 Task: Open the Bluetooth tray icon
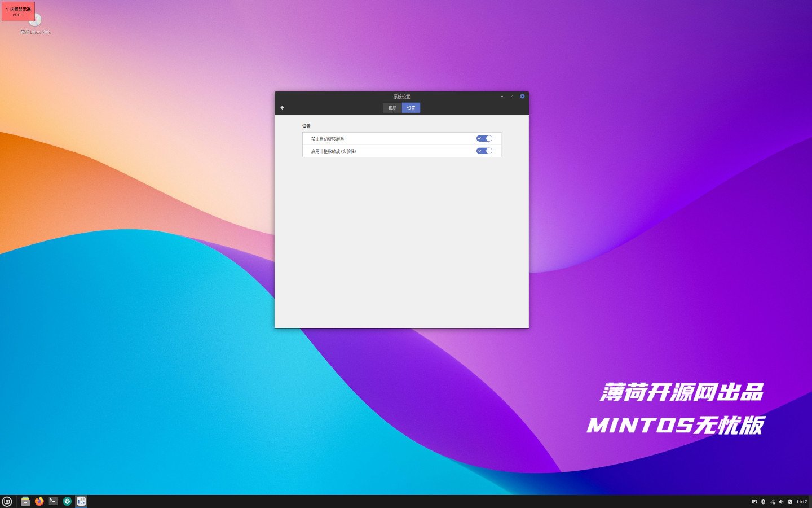coord(764,502)
